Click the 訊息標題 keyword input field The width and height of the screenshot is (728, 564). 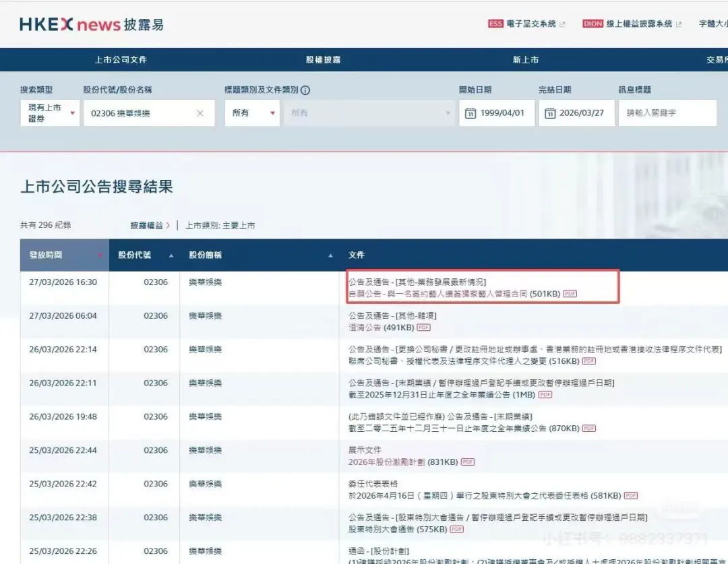[667, 113]
